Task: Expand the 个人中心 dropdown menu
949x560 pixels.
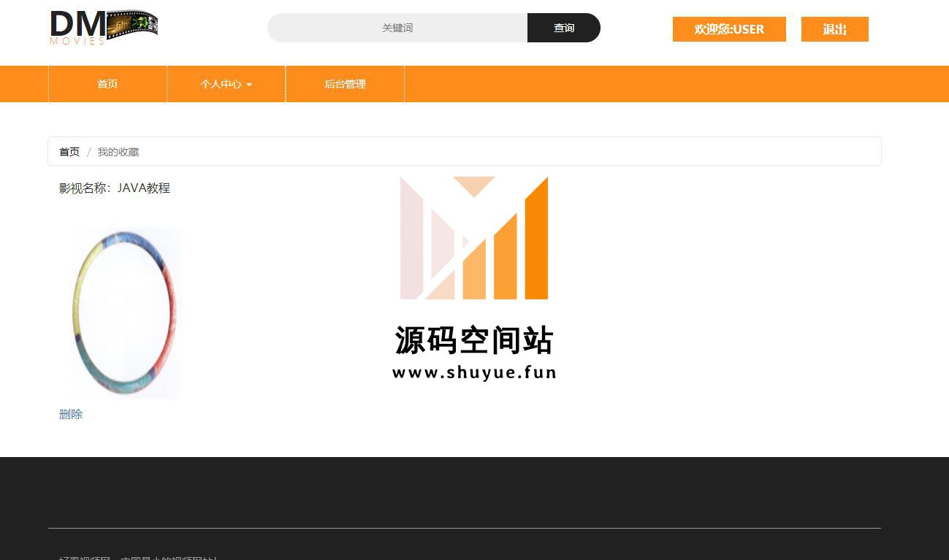Action: (226, 84)
